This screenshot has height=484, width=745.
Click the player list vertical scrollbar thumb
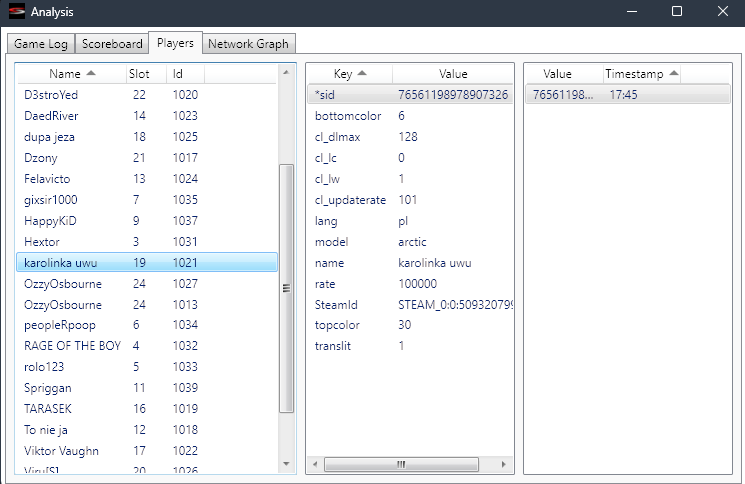286,288
